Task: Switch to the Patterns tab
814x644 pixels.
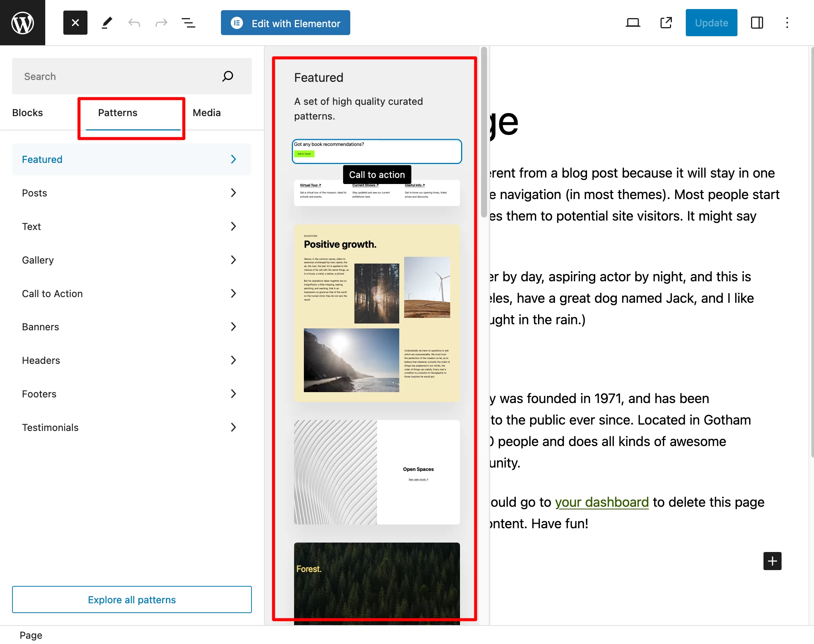Action: [x=118, y=113]
